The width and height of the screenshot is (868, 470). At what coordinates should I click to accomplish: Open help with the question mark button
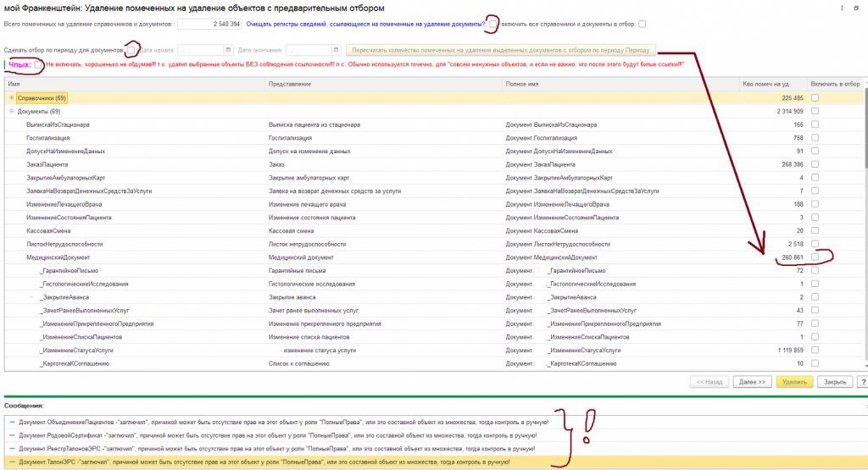863,382
